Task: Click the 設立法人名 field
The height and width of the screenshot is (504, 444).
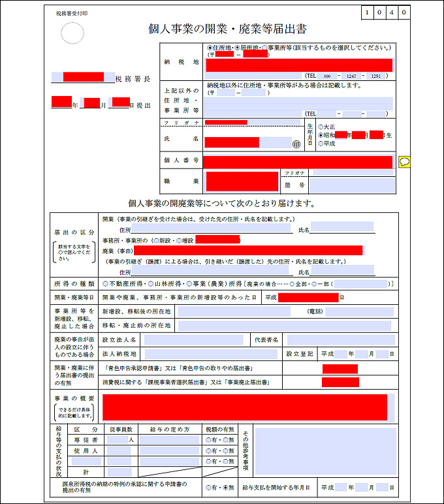Action: pyautogui.click(x=193, y=339)
